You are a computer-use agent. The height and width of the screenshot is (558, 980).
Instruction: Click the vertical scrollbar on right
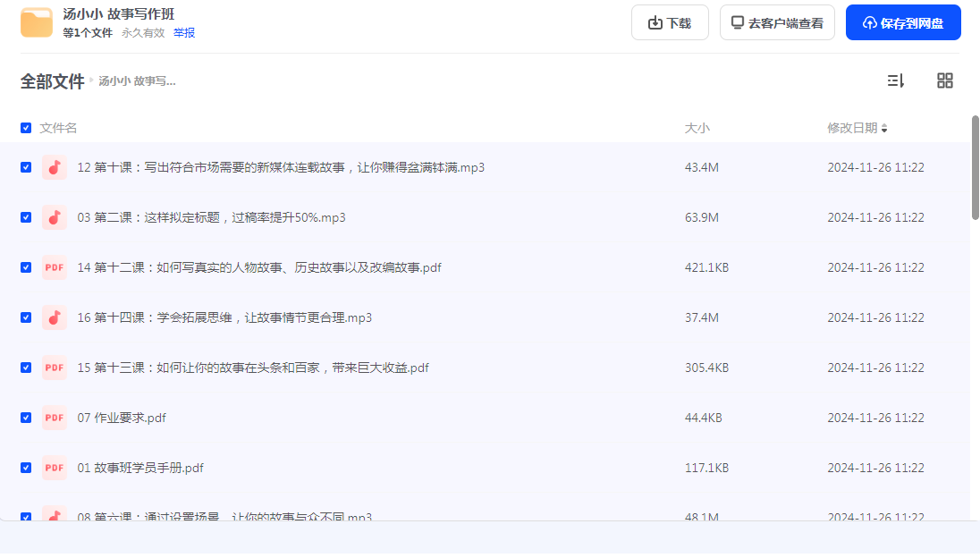pos(976,167)
